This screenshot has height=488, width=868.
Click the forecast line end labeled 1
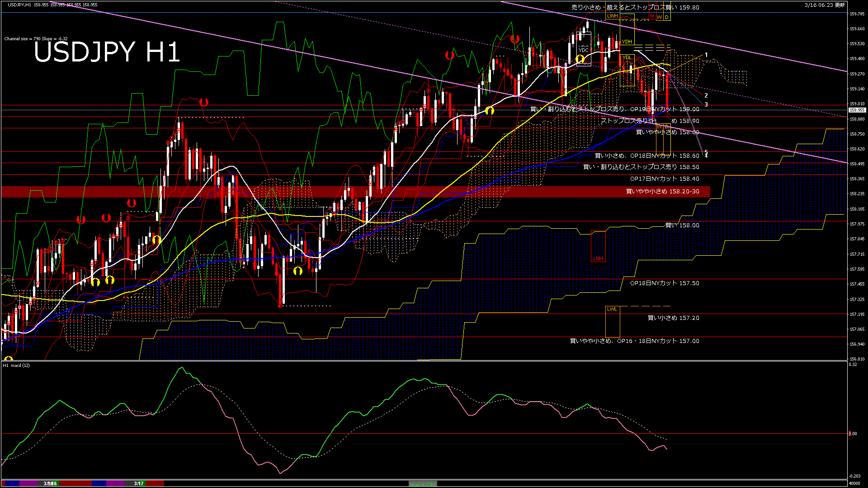coord(706,55)
